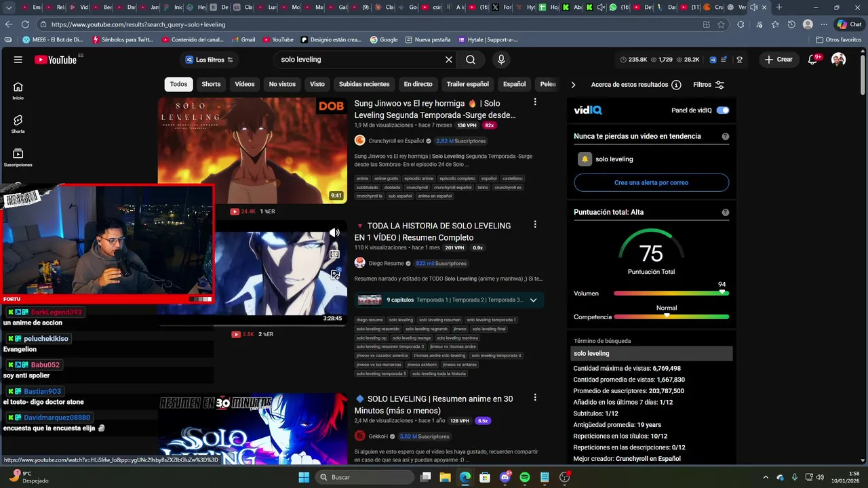Show more filter chips with right arrow

pyautogui.click(x=573, y=85)
